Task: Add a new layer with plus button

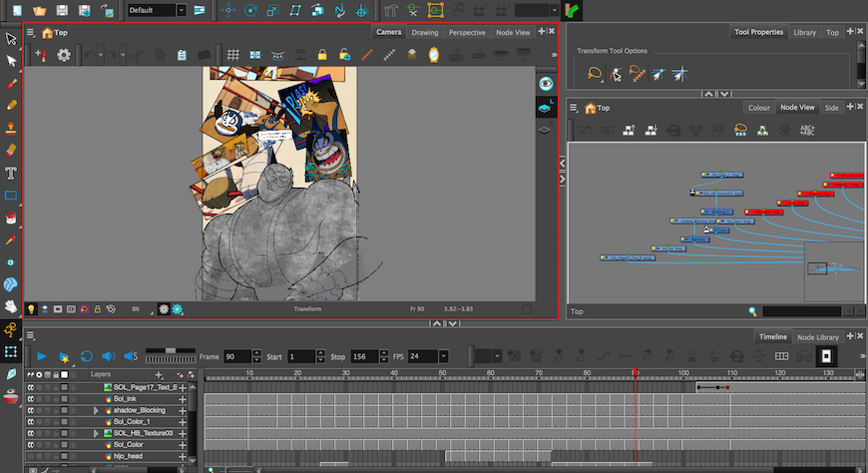Action: (x=159, y=375)
